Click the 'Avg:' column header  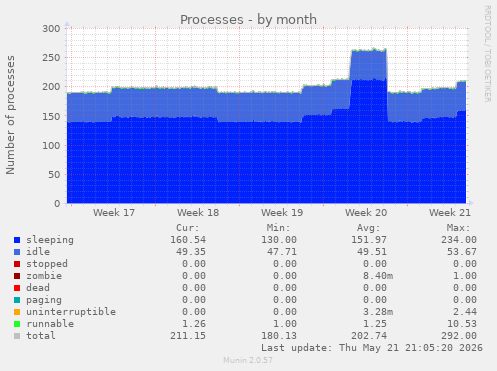pyautogui.click(x=368, y=228)
